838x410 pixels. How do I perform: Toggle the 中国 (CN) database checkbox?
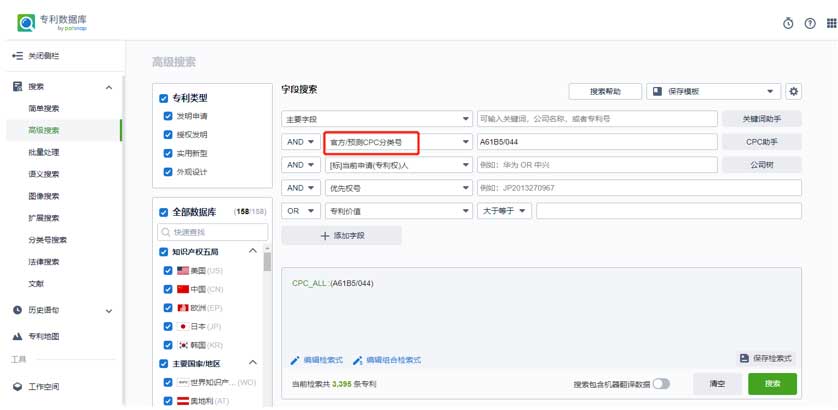[x=168, y=289]
